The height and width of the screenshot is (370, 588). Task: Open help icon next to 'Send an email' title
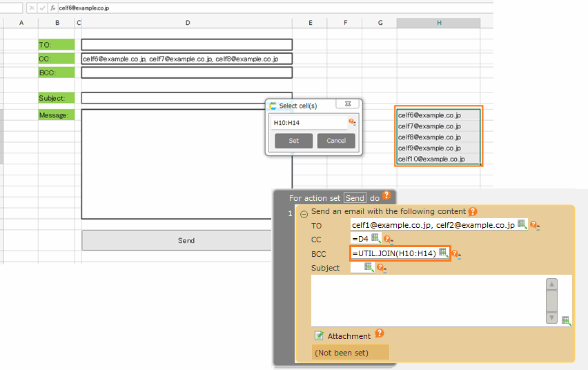click(473, 212)
